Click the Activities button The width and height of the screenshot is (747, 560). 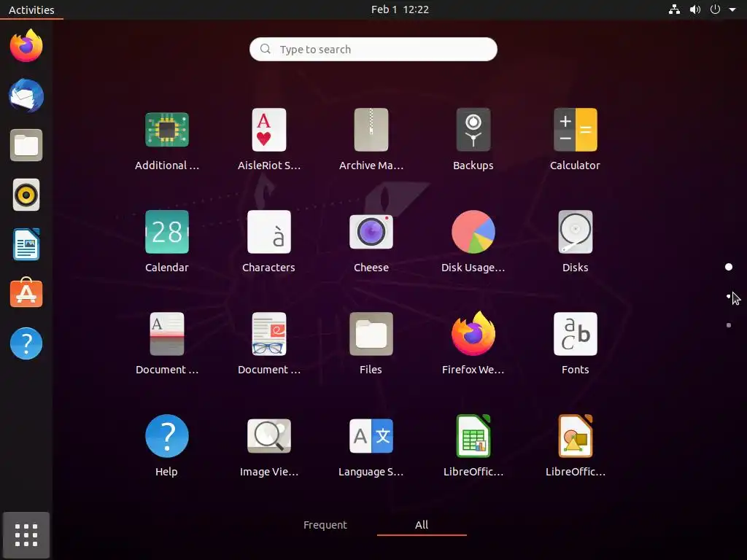tap(31, 9)
